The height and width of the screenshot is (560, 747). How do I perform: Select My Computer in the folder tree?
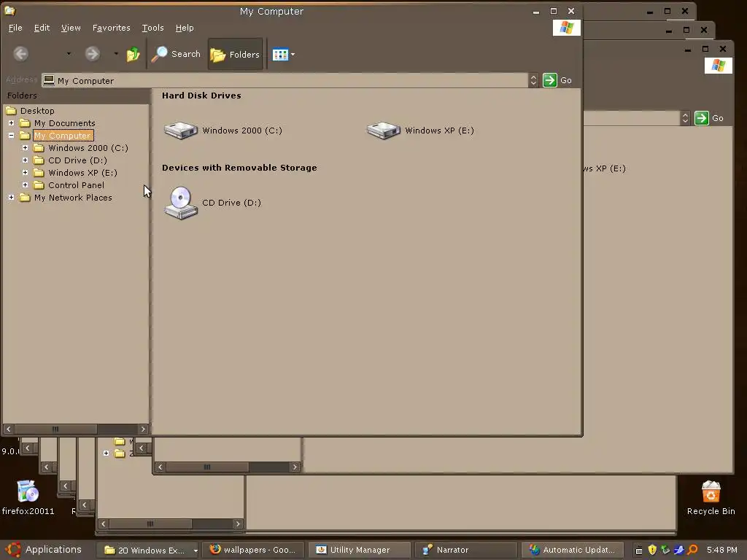(63, 136)
